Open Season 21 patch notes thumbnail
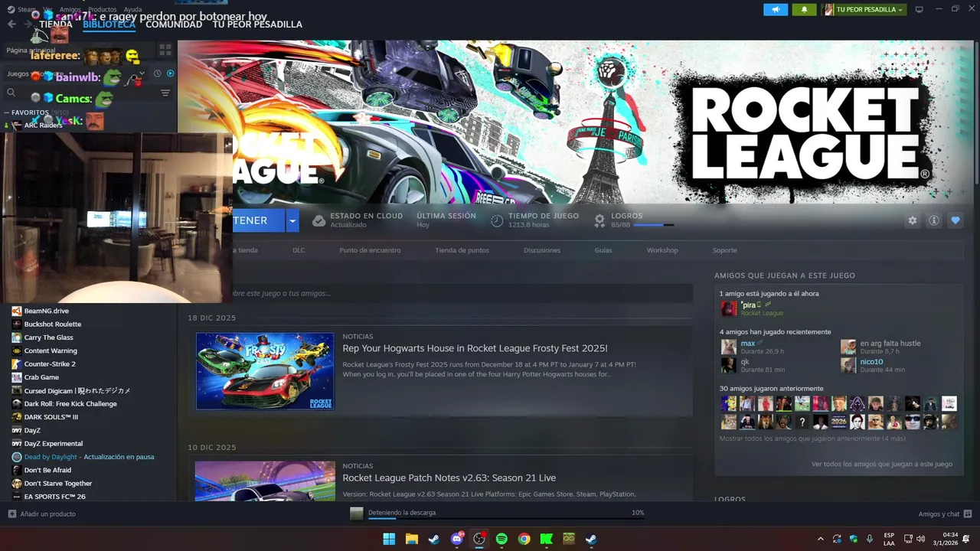Screen dimensions: 980x551 click(265, 481)
